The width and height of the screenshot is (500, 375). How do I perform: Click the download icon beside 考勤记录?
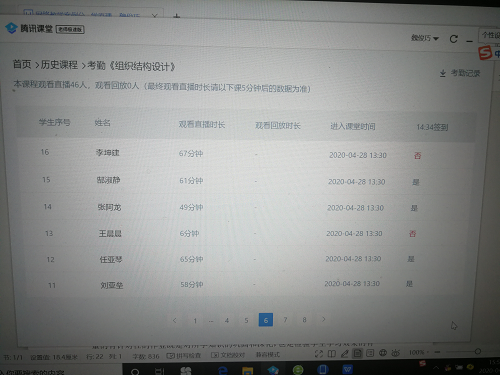tap(443, 73)
